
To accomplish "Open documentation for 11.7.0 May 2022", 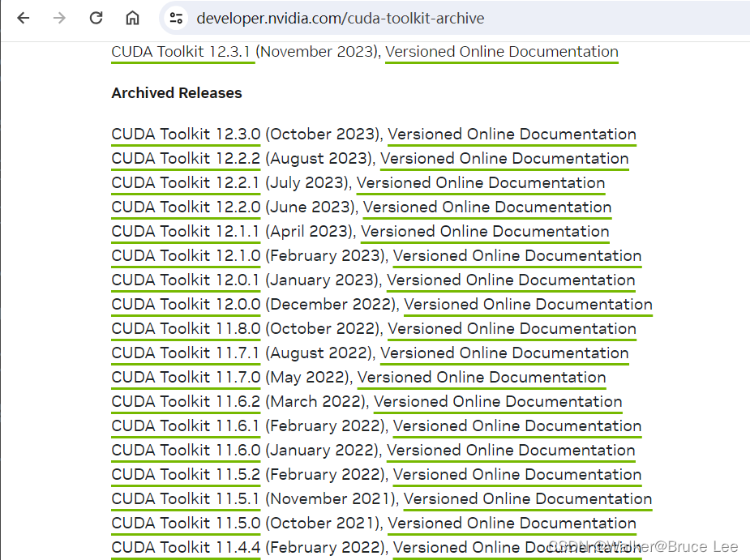I will pos(482,378).
